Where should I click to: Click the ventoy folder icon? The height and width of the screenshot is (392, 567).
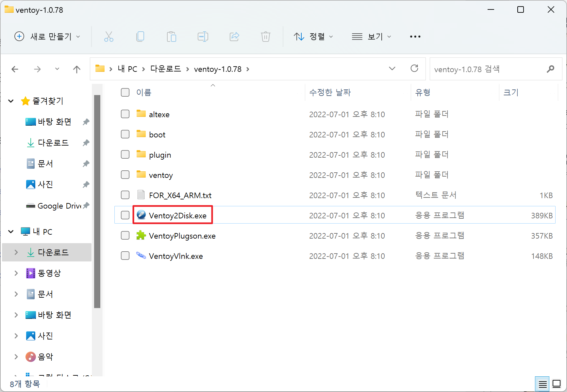[141, 174]
